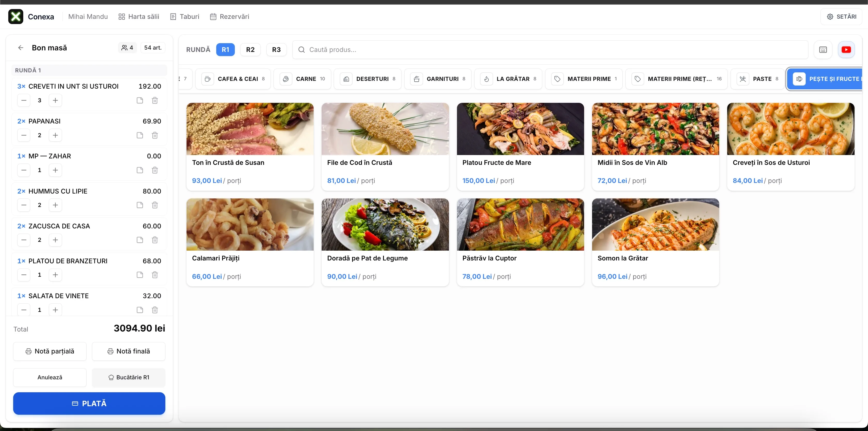
Task: Add note to PLATOU DE BRANZETURI
Action: pyautogui.click(x=140, y=275)
